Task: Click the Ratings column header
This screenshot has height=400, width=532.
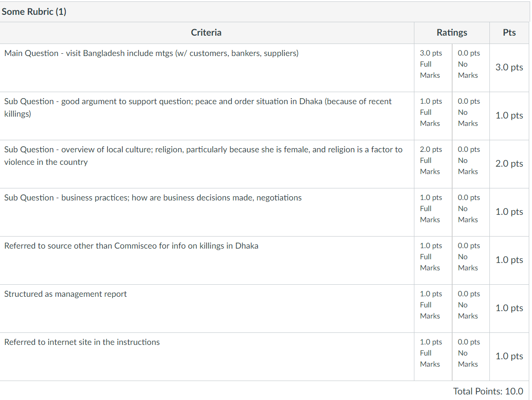Action: point(451,32)
